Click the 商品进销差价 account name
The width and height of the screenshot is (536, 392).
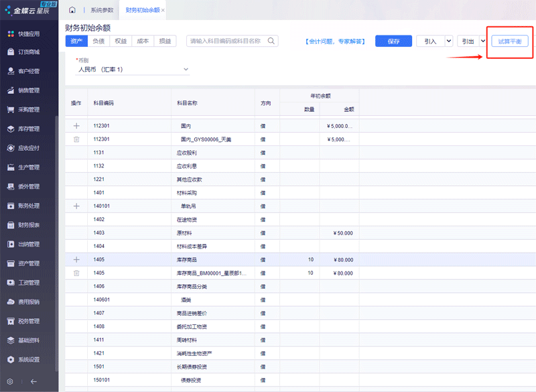[192, 313]
